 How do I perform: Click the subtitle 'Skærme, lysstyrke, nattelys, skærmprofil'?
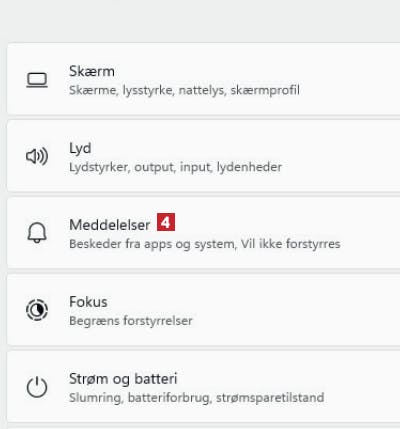point(184,90)
